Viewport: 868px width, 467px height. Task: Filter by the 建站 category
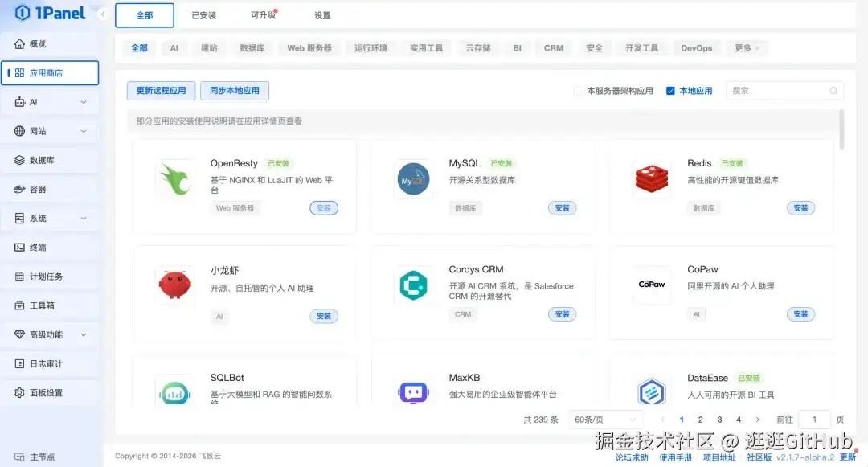(209, 48)
